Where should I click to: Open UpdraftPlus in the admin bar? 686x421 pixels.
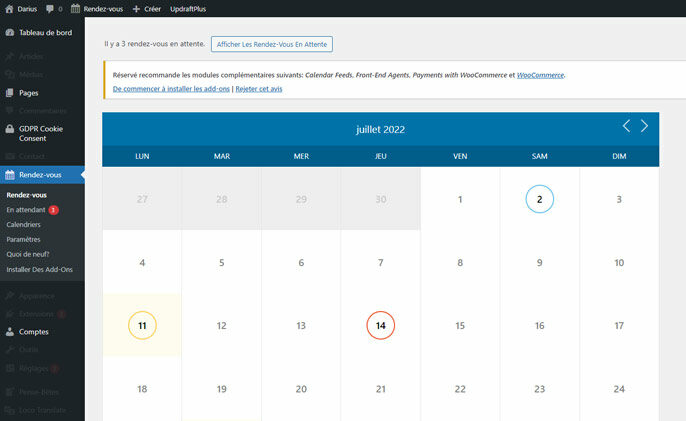(x=190, y=9)
